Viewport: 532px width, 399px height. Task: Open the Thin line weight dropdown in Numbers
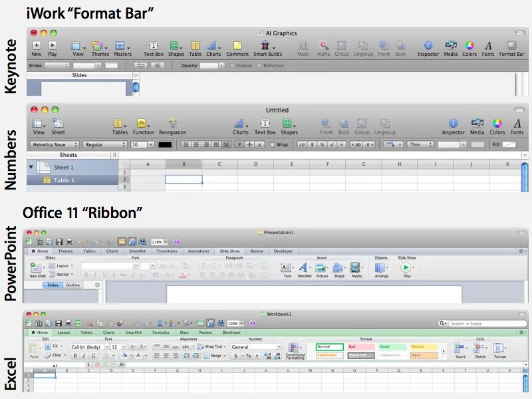(x=420, y=144)
